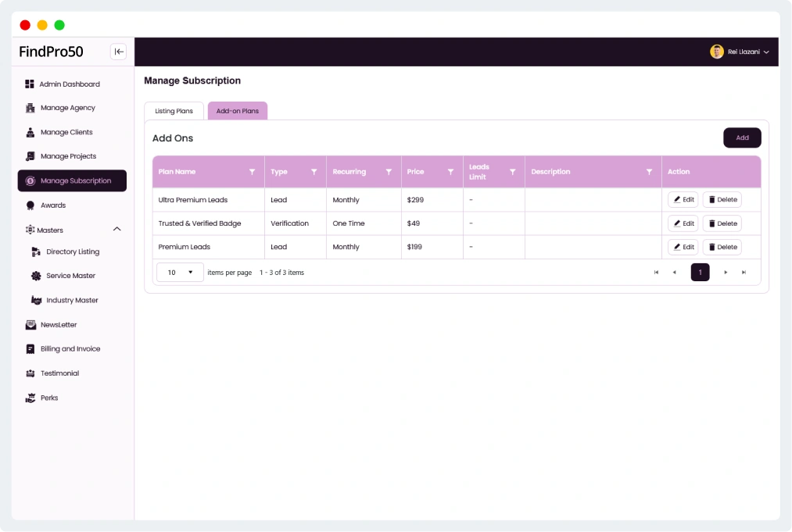Expand user menu chevron beside Rei Llazani
The image size is (792, 532).
click(766, 52)
